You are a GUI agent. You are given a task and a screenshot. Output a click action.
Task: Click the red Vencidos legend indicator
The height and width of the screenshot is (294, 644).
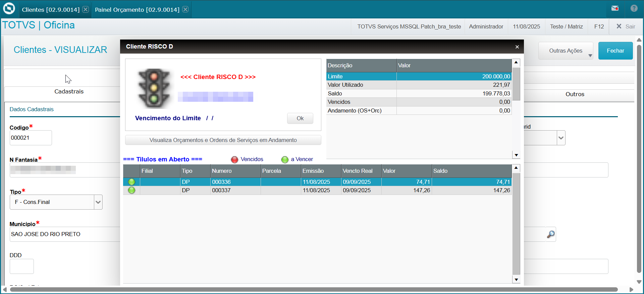tap(234, 159)
